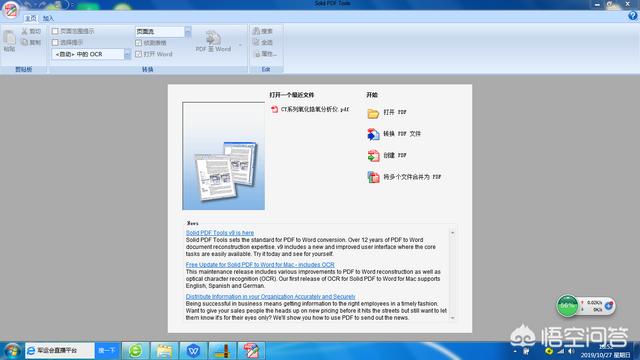Click the combine files into PDF text label
The width and height of the screenshot is (640, 360).
click(x=412, y=177)
